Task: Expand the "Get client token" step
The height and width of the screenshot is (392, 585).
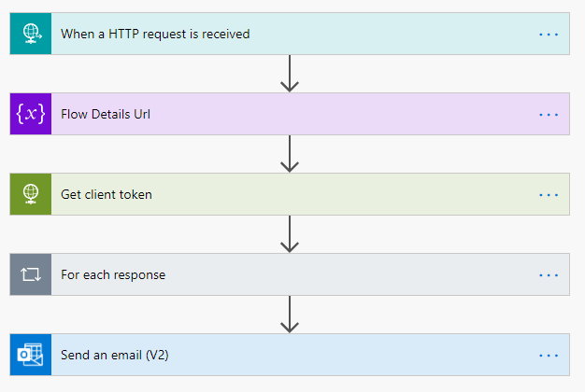Action: [x=107, y=195]
